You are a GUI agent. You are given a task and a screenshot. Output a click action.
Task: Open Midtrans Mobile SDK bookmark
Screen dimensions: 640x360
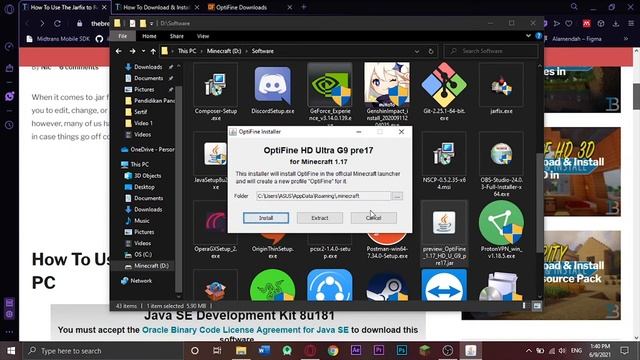pyautogui.click(x=58, y=39)
